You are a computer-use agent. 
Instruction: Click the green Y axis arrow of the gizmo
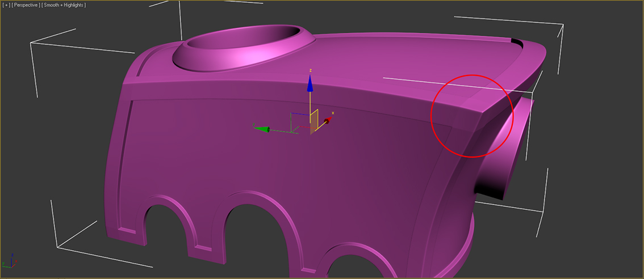point(261,129)
